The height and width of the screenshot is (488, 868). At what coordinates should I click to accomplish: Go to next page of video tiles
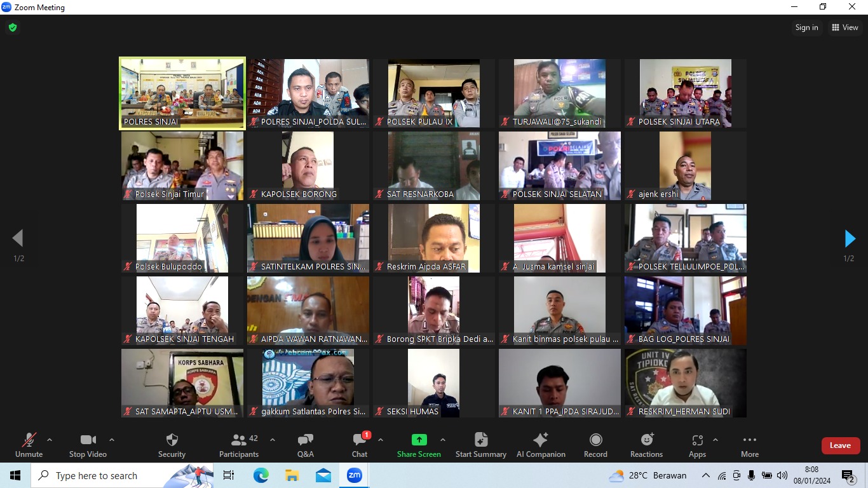click(850, 239)
